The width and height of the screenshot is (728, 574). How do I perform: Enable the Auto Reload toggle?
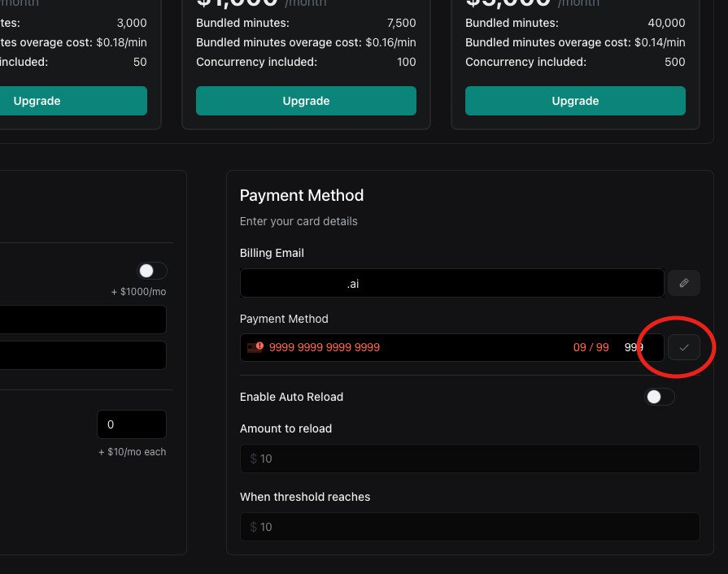660,397
